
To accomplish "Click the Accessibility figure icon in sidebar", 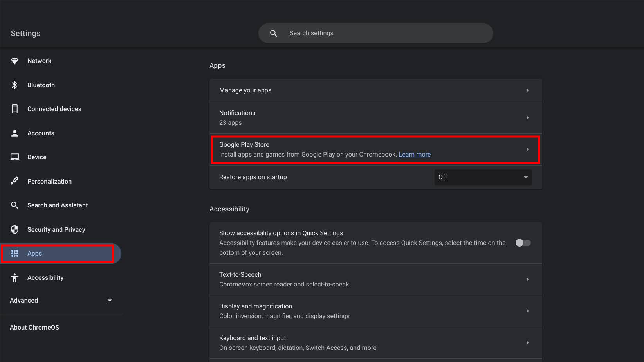I will pyautogui.click(x=14, y=277).
